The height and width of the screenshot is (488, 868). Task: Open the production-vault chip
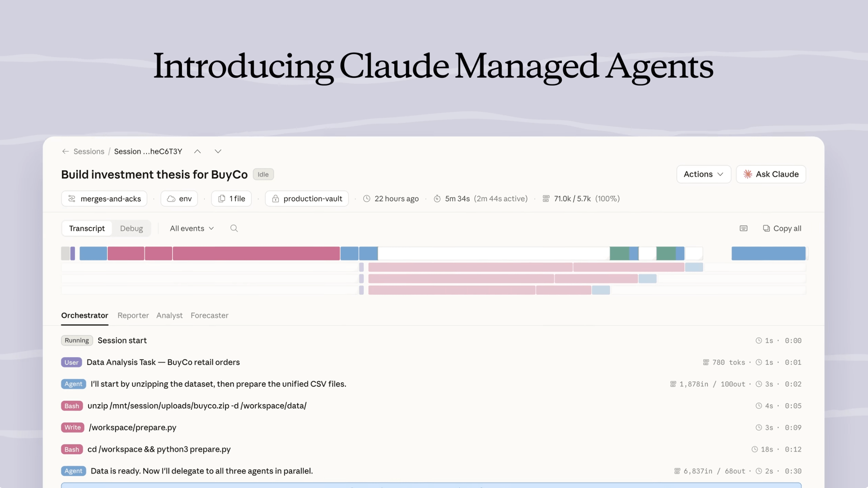(307, 199)
